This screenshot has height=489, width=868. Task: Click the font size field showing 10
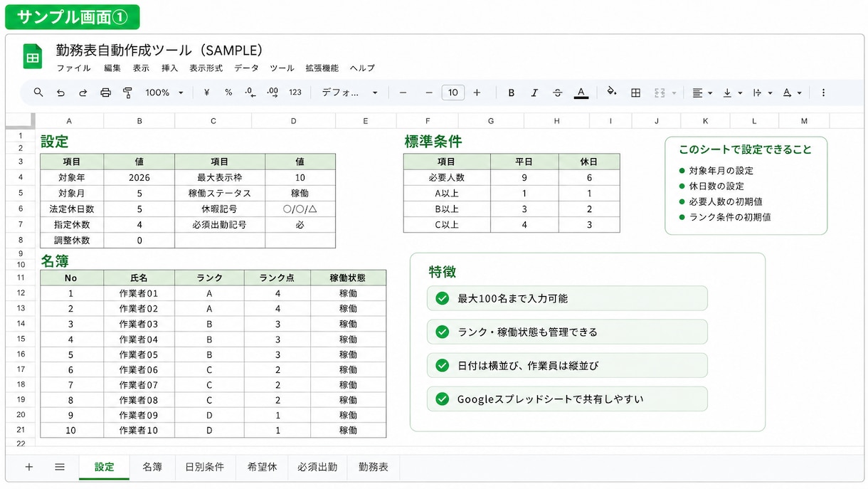(x=453, y=93)
